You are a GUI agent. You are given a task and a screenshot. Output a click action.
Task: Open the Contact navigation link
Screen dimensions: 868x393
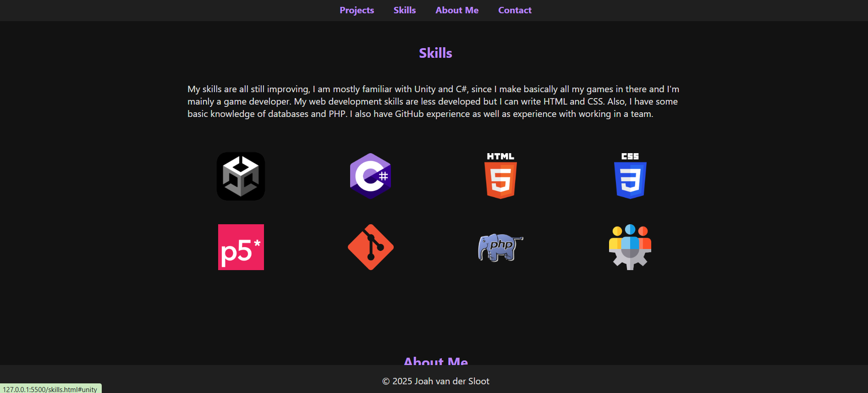coord(515,10)
